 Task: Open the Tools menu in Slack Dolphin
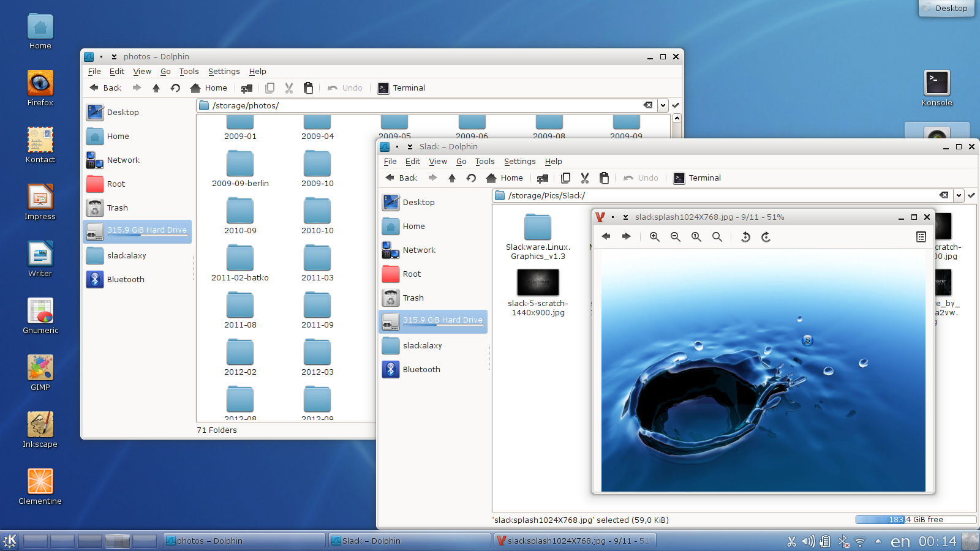484,162
